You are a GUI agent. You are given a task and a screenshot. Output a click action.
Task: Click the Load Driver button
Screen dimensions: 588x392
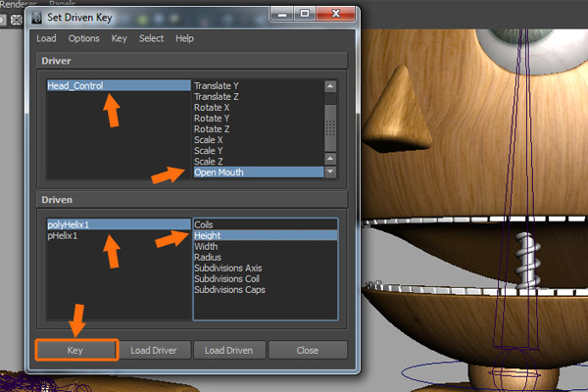[x=154, y=351]
